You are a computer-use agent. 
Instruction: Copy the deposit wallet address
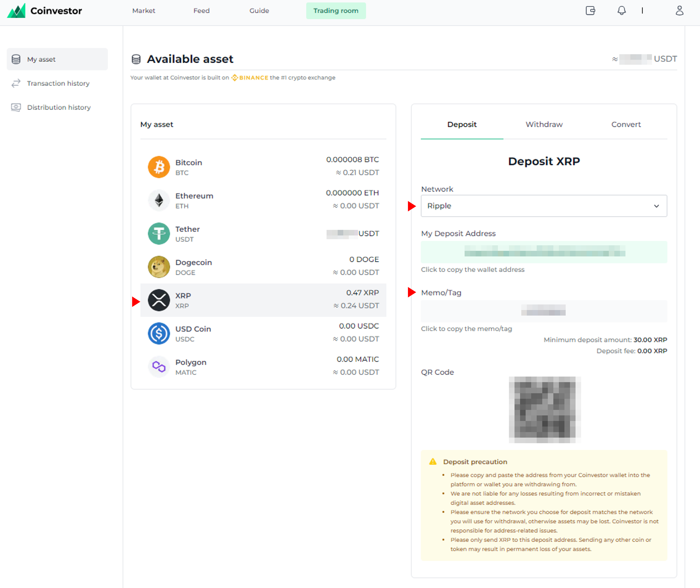pyautogui.click(x=544, y=252)
